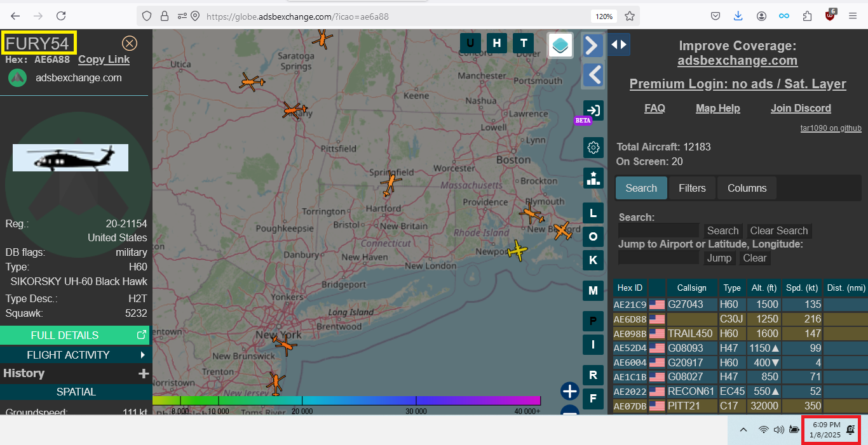Select the TRAIL450 aircraft row
Screen dimensions: 868x445
[x=740, y=333]
